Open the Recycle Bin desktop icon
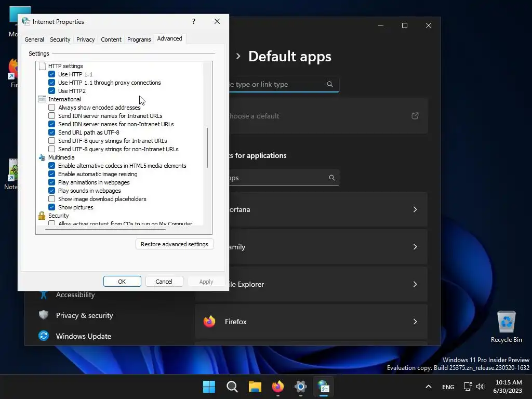 [506, 327]
